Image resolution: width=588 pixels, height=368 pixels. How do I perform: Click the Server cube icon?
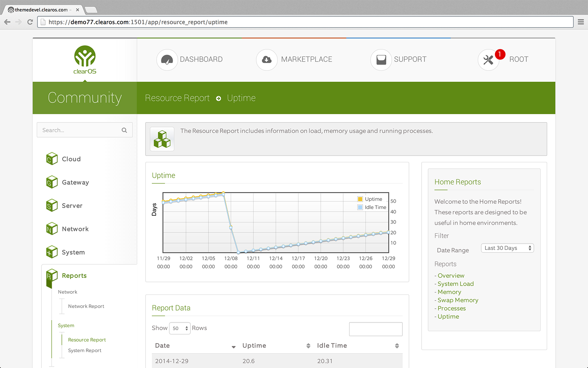tap(52, 205)
